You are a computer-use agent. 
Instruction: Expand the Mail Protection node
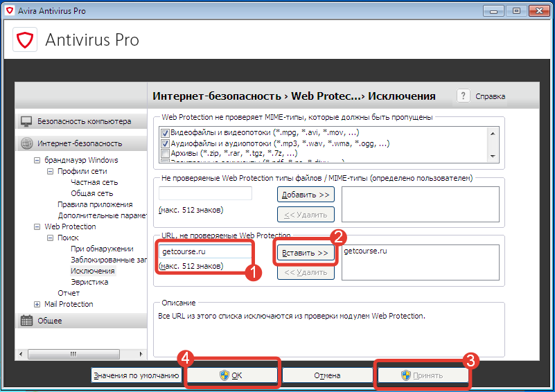click(37, 304)
